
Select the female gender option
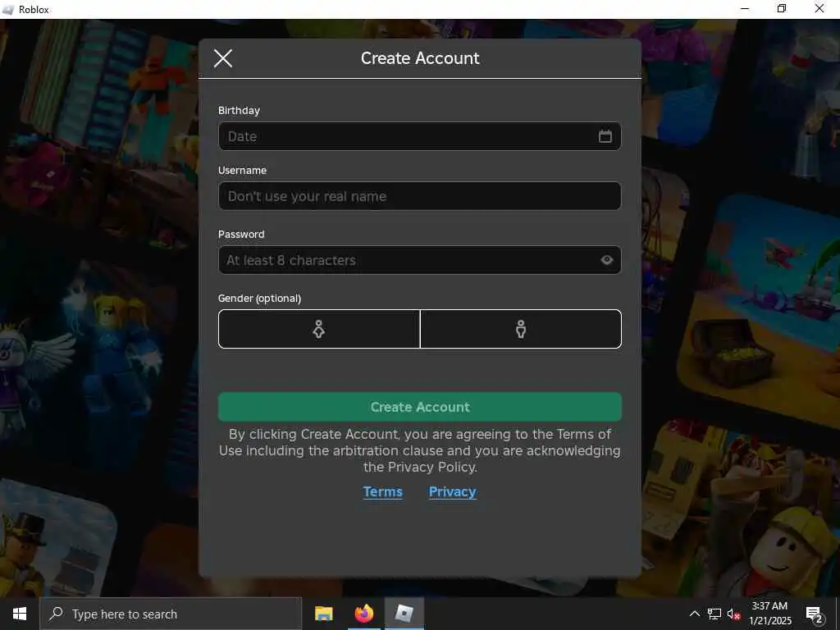click(319, 329)
